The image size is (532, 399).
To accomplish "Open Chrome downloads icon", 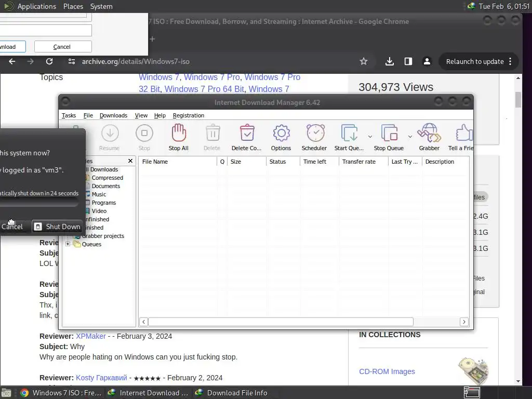I will coord(390,61).
